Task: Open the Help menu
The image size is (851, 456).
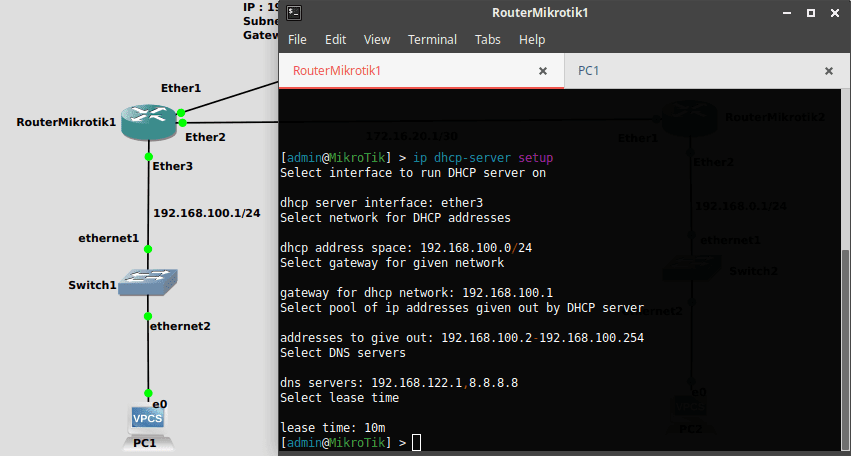Action: (x=532, y=40)
